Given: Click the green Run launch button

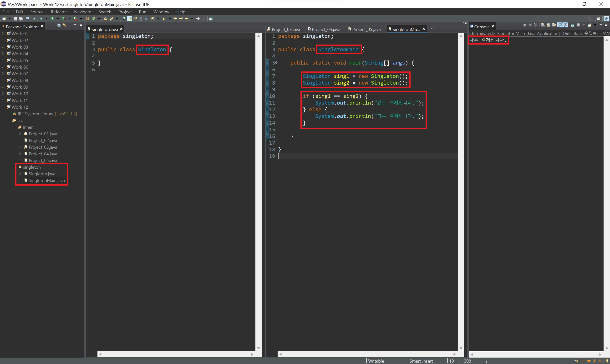Looking at the screenshot, I should coord(52,19).
